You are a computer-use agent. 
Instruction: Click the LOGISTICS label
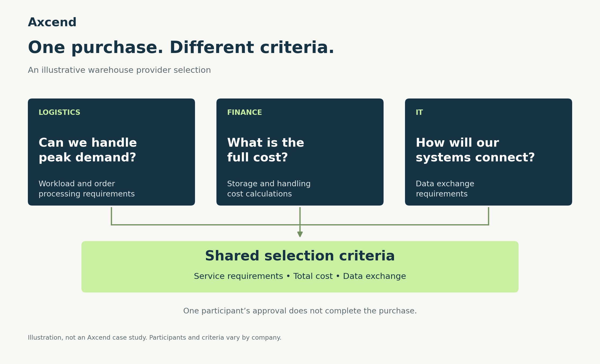point(59,112)
